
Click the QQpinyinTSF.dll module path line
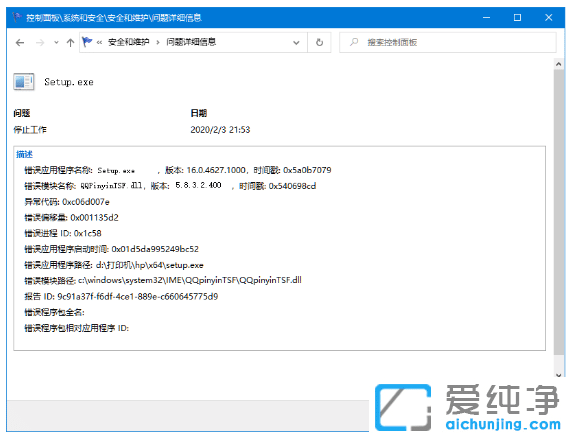pos(163,280)
